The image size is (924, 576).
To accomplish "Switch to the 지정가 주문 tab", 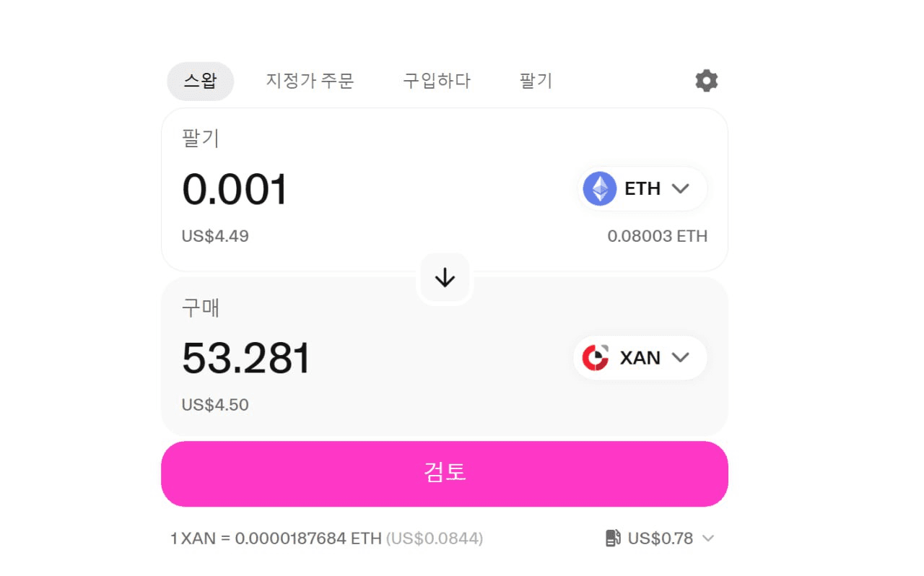I will [x=310, y=81].
